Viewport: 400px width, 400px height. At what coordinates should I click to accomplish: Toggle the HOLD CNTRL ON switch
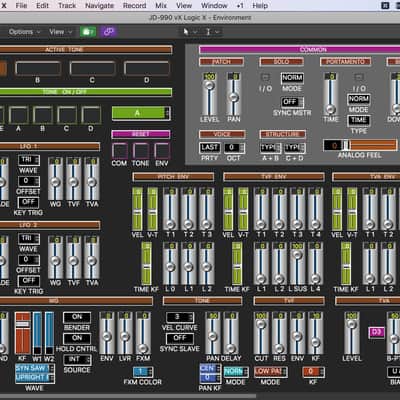[77, 338]
